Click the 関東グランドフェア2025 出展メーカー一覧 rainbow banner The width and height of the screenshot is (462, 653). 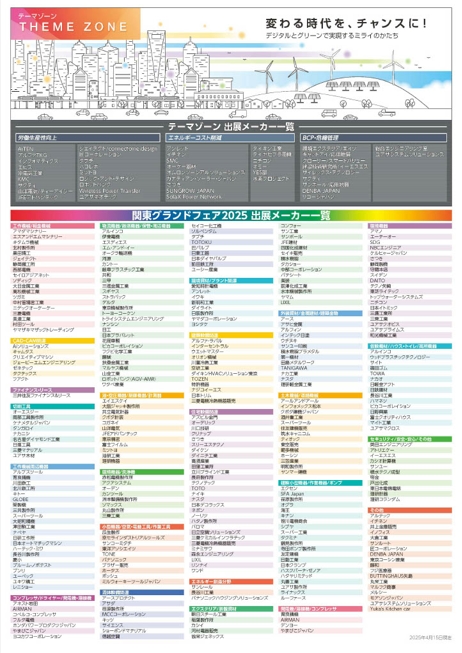(231, 215)
